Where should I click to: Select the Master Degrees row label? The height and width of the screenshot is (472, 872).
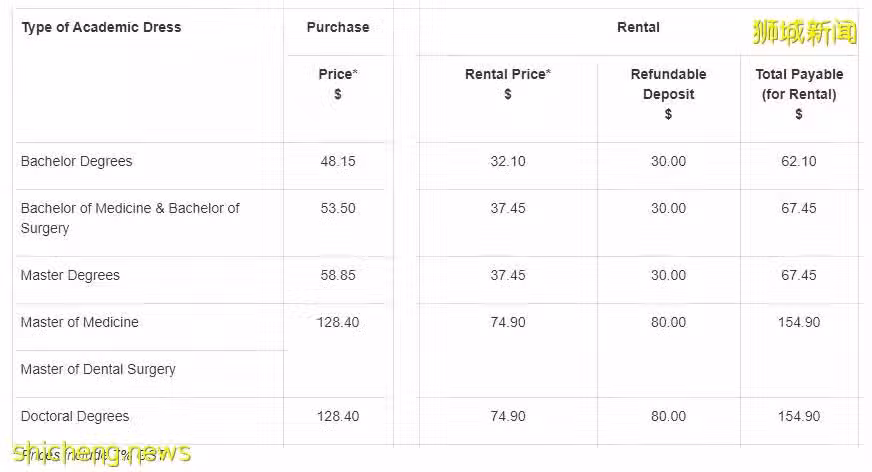point(70,275)
